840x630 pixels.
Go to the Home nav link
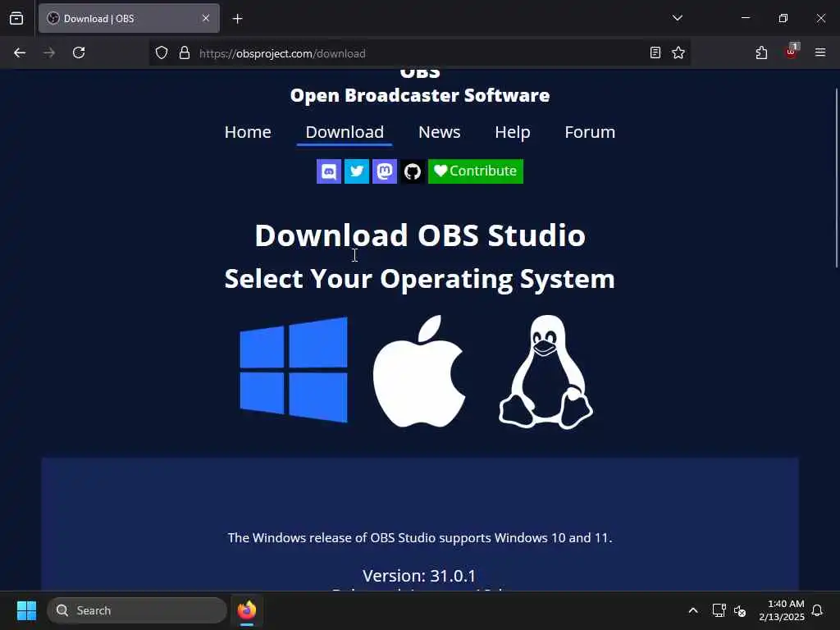click(248, 132)
